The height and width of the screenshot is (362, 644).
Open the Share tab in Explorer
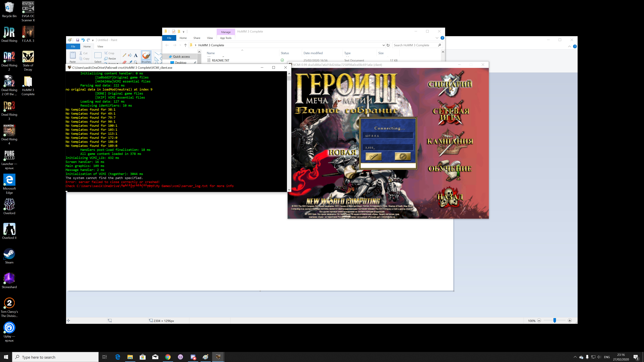[197, 38]
